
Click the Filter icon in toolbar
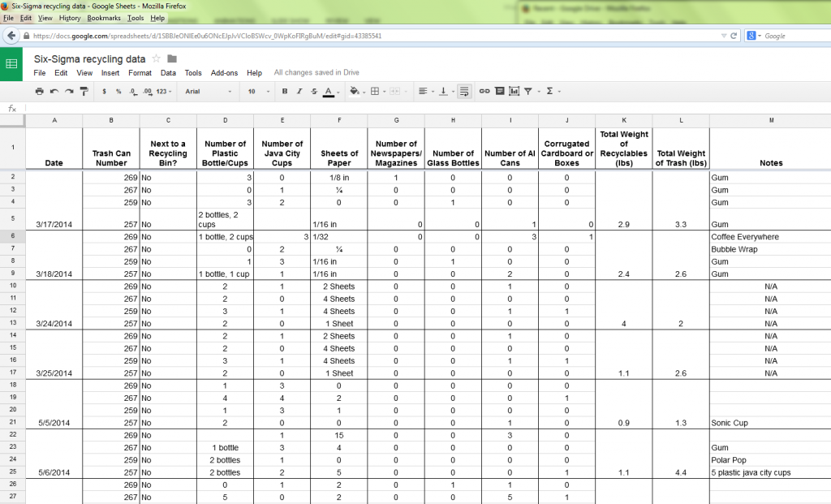(x=528, y=92)
